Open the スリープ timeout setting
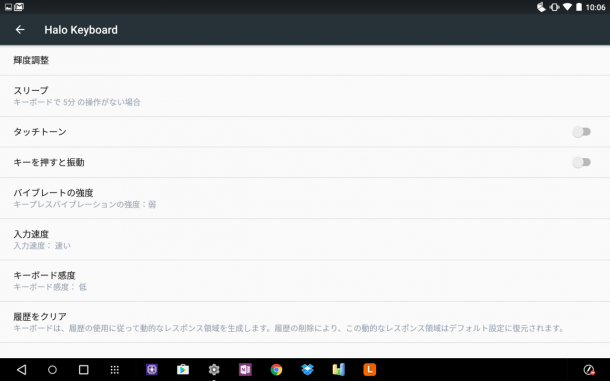Image resolution: width=610 pixels, height=381 pixels. [305, 96]
